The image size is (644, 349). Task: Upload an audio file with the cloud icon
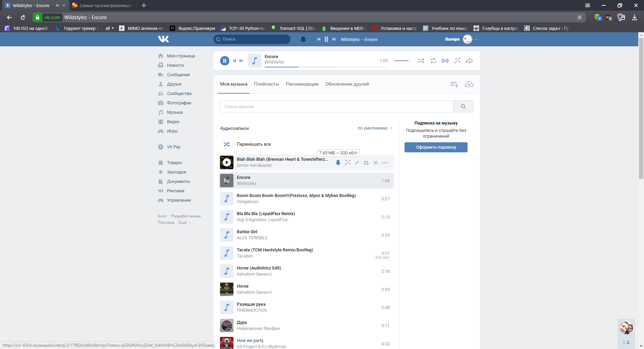pos(469,84)
